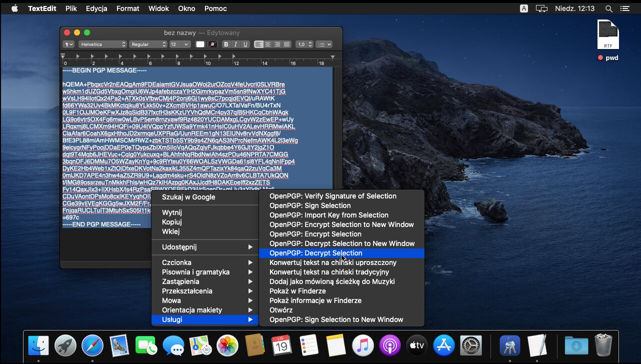Image resolution: width=641 pixels, height=364 pixels.
Task: Open Spotlight search in the menu bar
Action: tap(608, 8)
